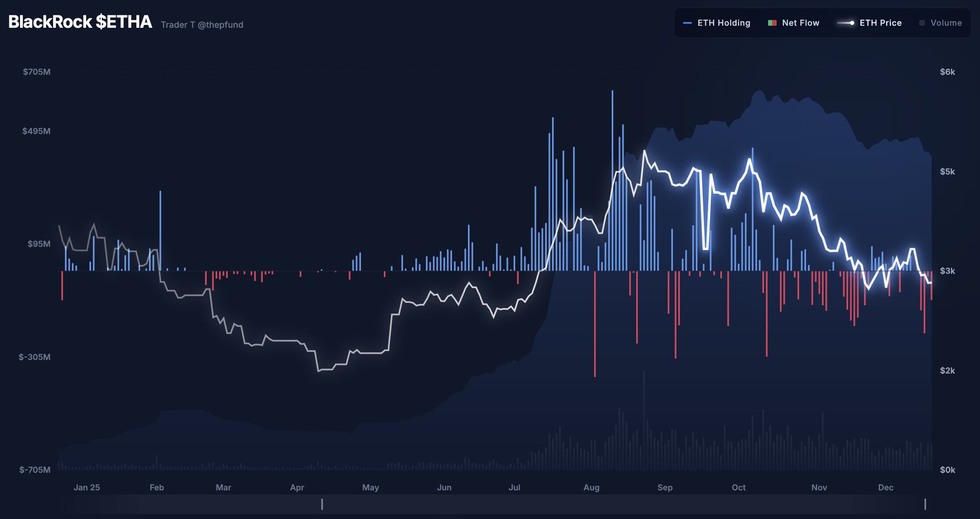Click the right range slider handle
980x519 pixels.
[925, 504]
